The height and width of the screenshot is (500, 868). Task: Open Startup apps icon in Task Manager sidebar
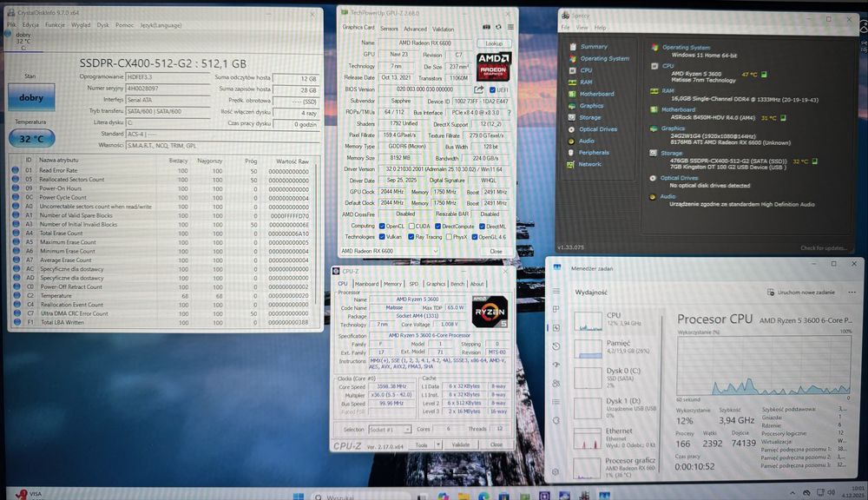point(556,365)
